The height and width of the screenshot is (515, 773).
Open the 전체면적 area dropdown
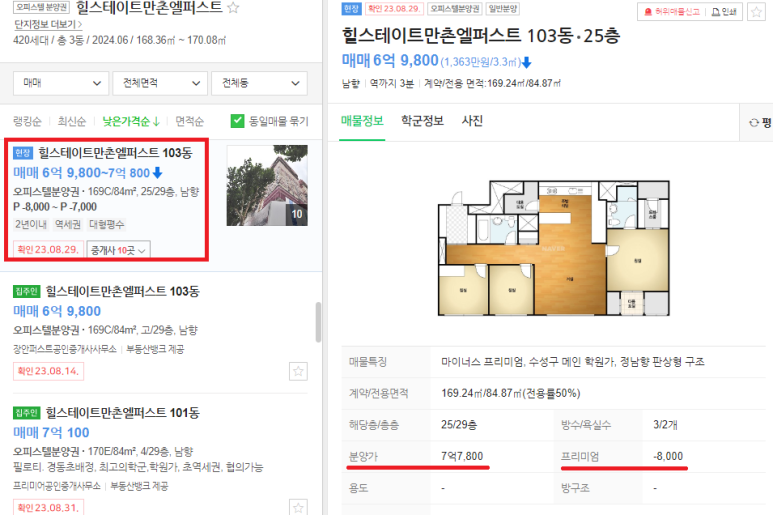coord(160,83)
